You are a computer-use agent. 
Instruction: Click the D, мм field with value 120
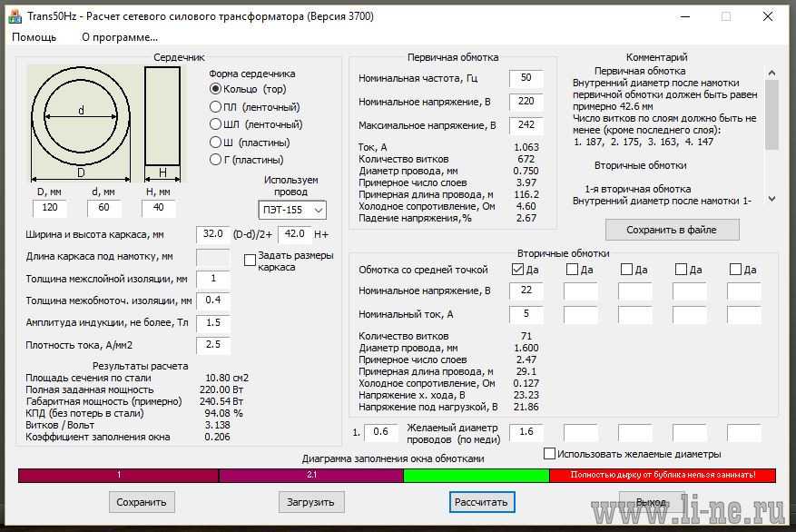point(50,208)
